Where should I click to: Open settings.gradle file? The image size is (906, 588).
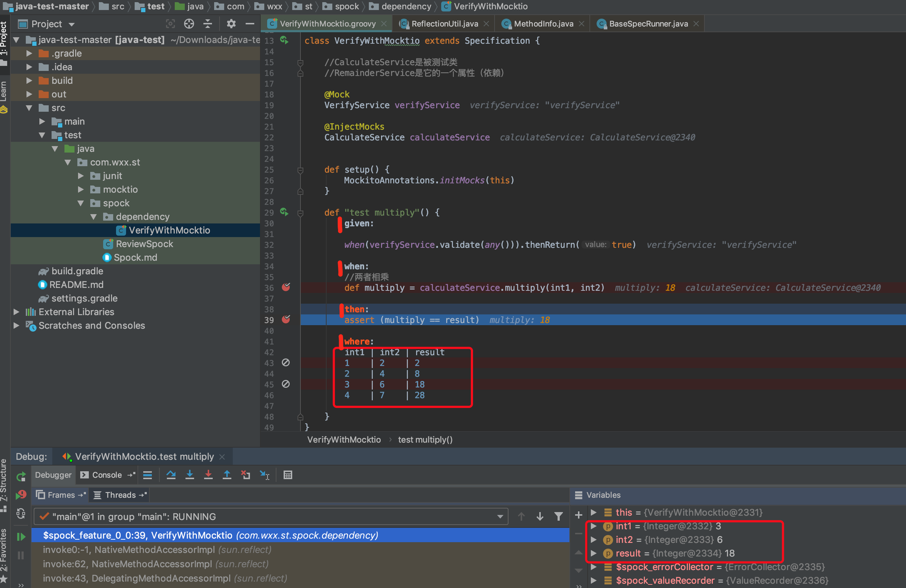point(84,298)
